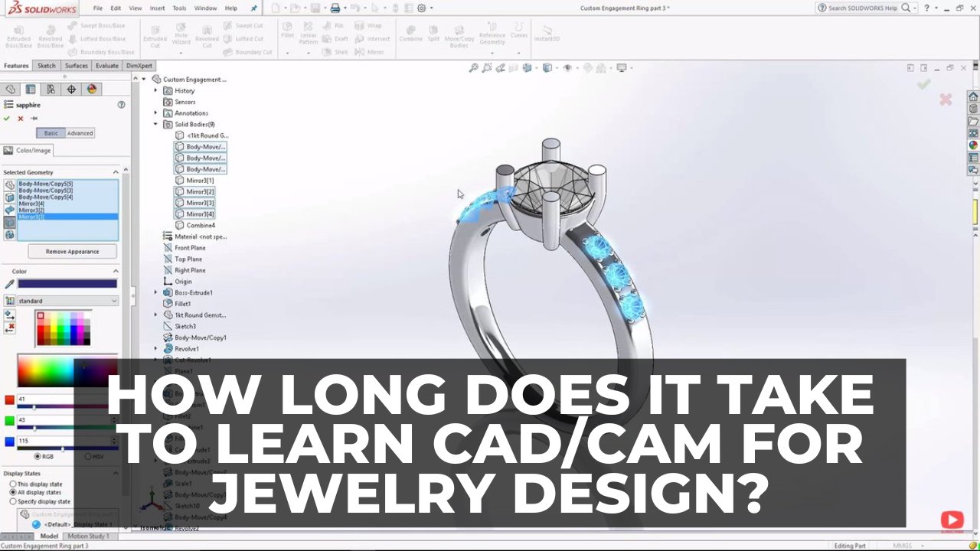The width and height of the screenshot is (980, 551).
Task: Pick a color with the eyedropper icon
Action: click(9, 284)
